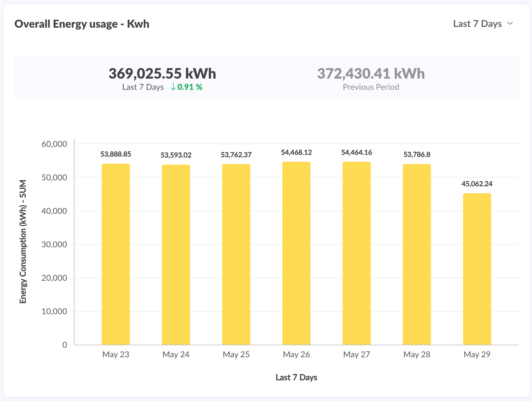Click the 53,888.85 data label
The width and height of the screenshot is (532, 401).
coord(116,154)
